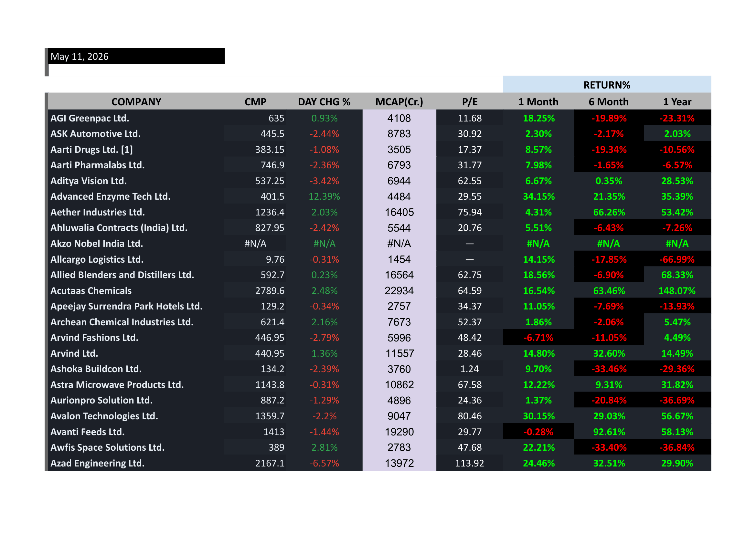Select Avalon Technologies Ltd. cell
Image resolution: width=756 pixels, height=534 pixels.
(104, 416)
